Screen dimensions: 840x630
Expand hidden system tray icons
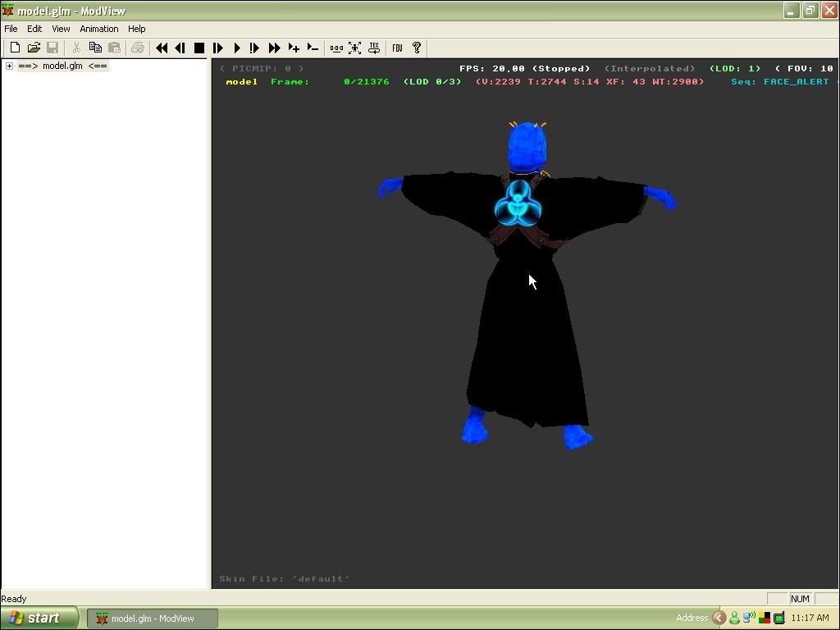[719, 619]
